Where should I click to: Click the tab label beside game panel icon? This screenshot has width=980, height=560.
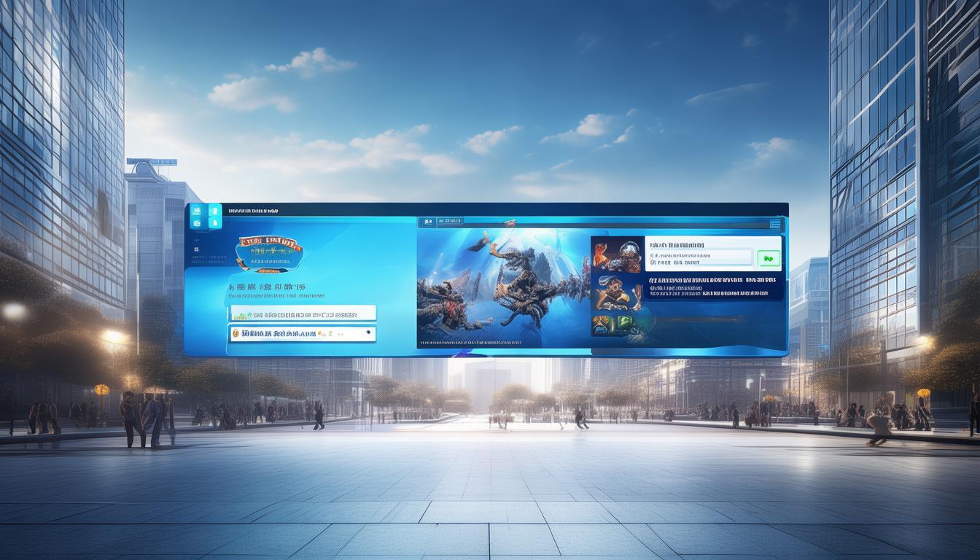coord(451,221)
